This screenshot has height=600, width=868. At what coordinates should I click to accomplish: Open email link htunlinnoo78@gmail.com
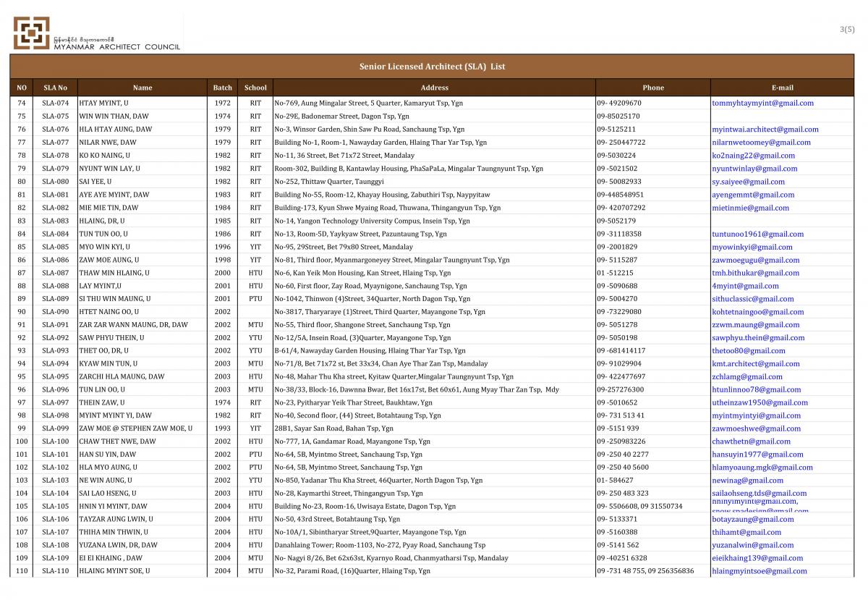tap(757, 389)
